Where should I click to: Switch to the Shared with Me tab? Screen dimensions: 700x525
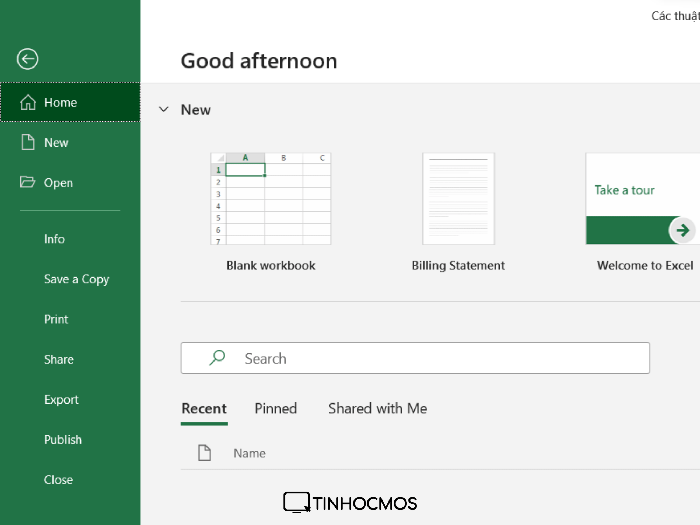coord(377,408)
